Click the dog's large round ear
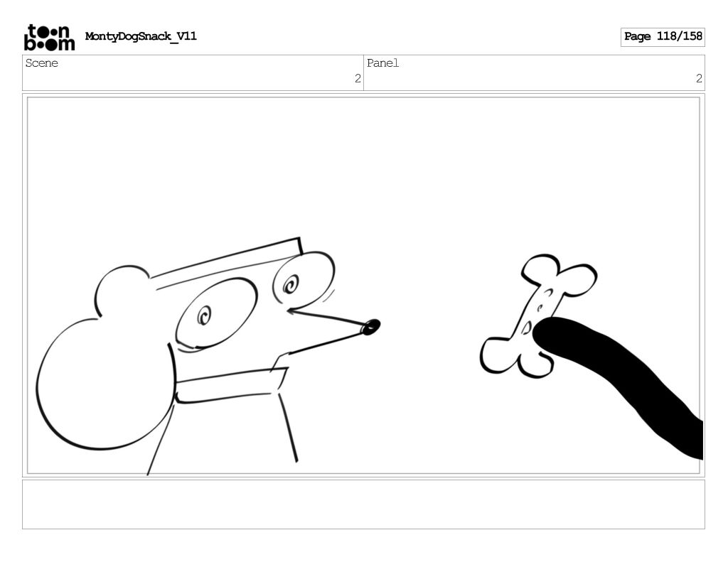Screen dimensions: 728x562 click(103, 384)
